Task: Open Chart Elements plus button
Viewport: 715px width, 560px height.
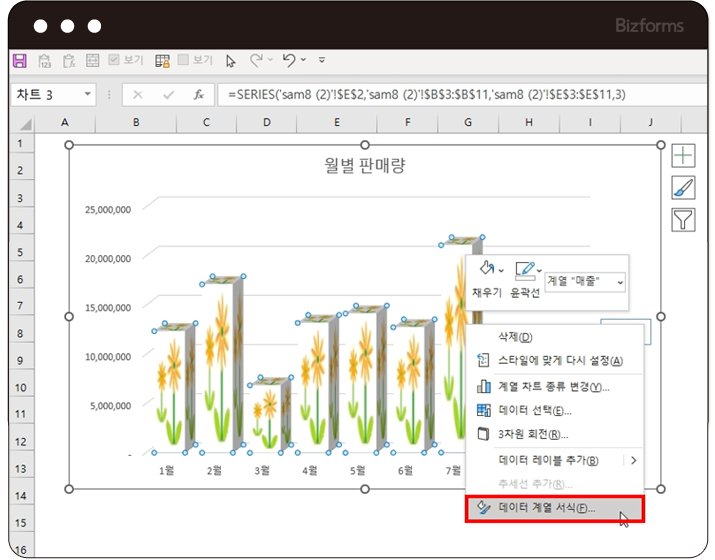Action: [x=683, y=156]
